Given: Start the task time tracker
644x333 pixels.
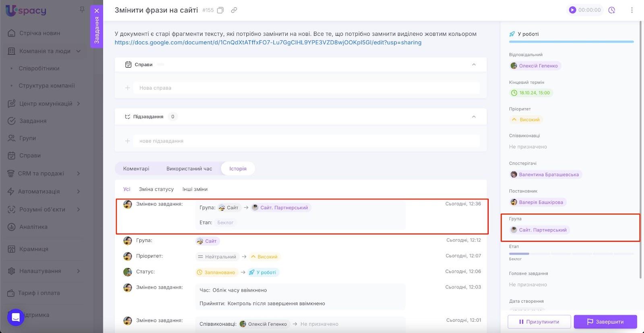Looking at the screenshot, I should (572, 10).
